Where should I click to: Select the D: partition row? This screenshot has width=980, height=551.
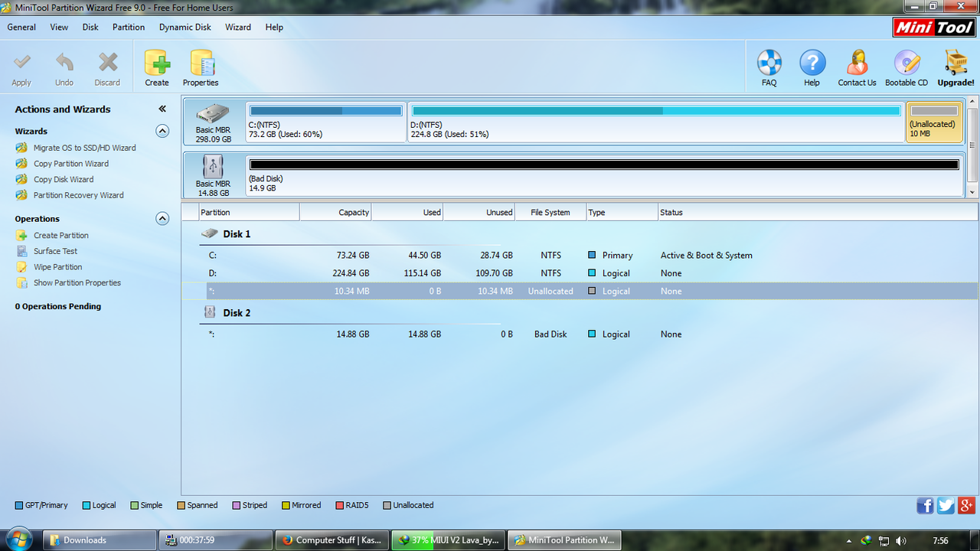580,273
